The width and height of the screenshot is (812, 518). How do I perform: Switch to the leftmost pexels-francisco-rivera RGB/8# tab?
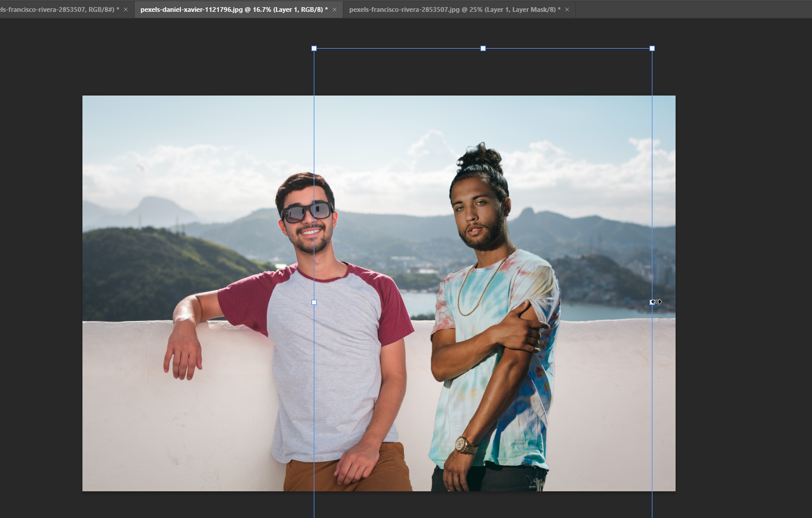tap(59, 9)
